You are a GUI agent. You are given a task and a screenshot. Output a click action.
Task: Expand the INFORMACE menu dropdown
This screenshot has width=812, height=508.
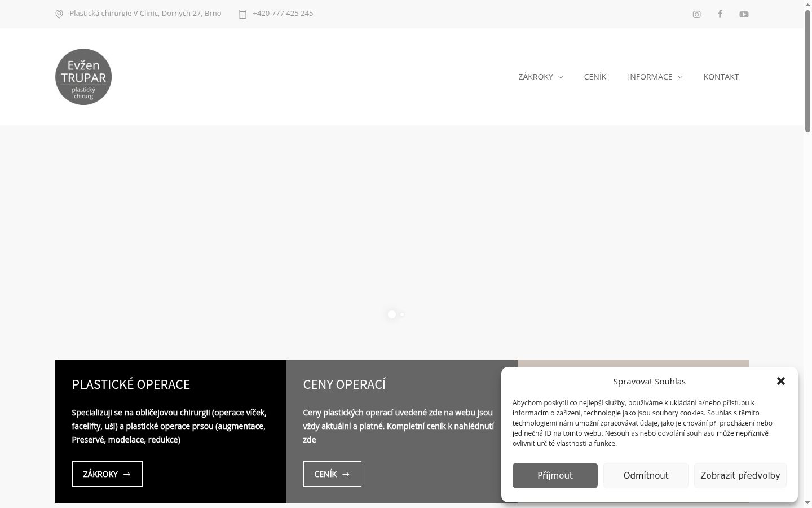point(655,77)
